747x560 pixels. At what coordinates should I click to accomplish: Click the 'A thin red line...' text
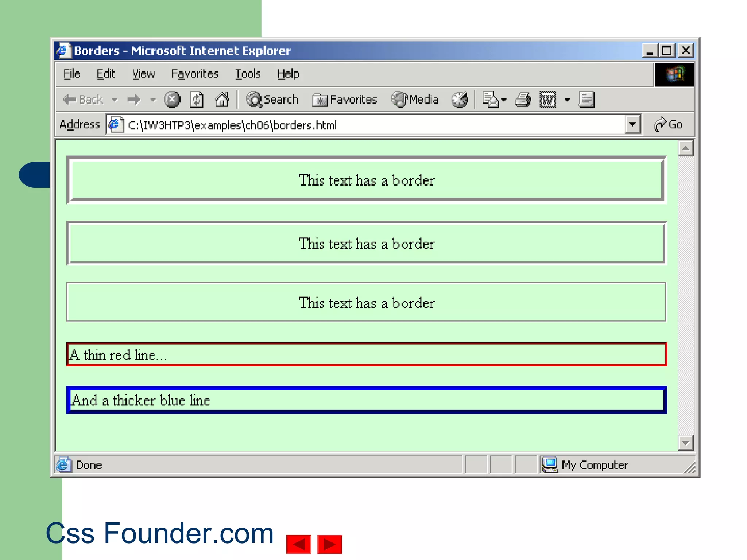click(x=118, y=355)
